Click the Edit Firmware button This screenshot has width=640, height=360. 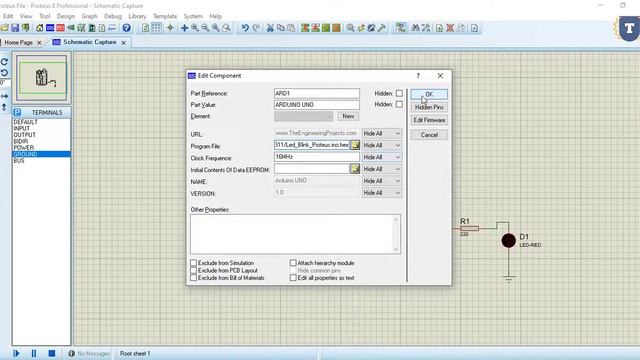click(429, 120)
